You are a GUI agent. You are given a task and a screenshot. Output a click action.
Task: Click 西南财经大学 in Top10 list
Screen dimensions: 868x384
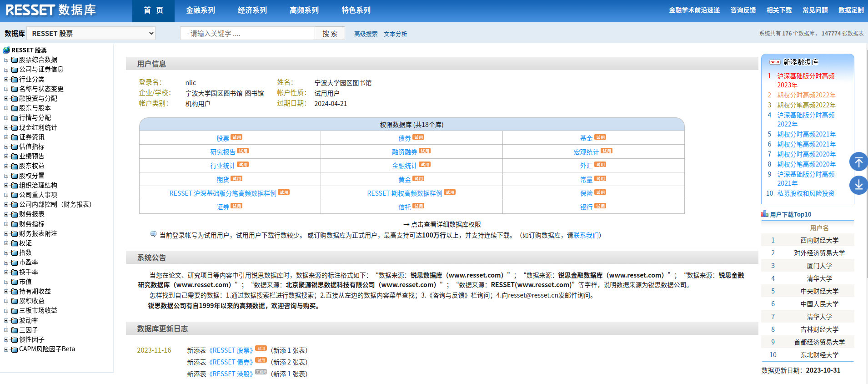pos(819,240)
